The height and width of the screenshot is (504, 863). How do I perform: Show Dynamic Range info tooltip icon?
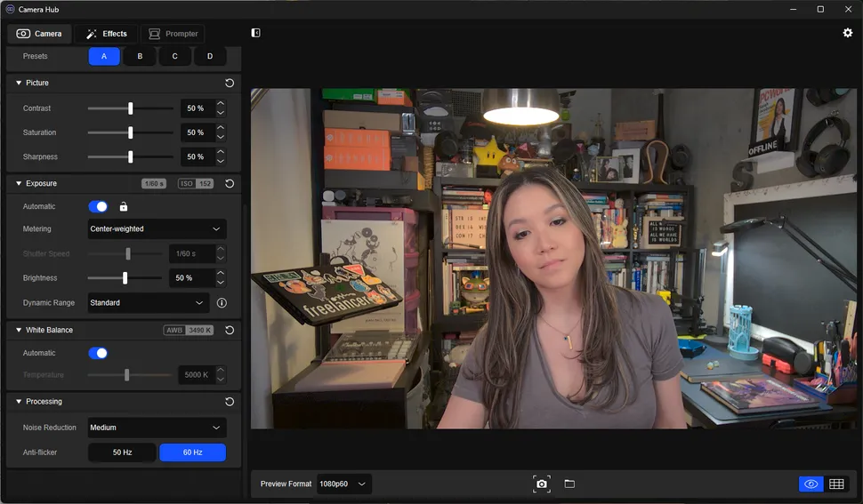(x=222, y=302)
